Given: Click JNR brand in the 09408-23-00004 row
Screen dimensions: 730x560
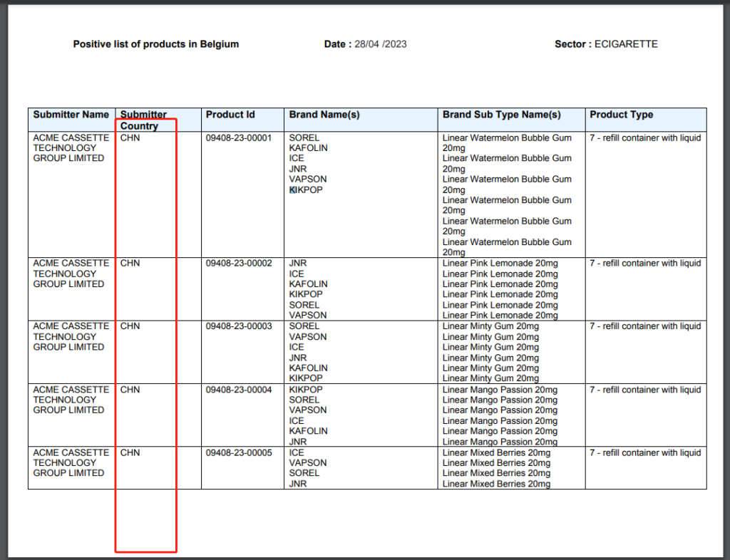Looking at the screenshot, I should (x=297, y=442).
